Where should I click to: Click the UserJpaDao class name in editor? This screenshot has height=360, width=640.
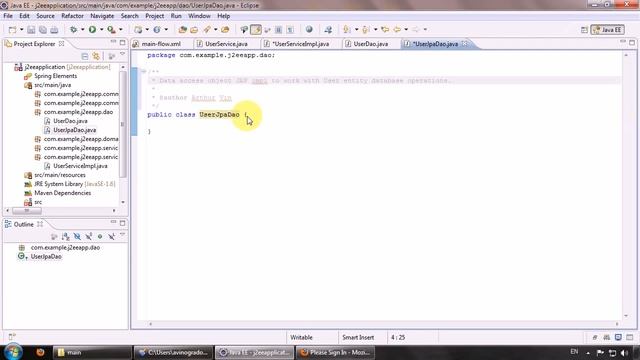(220, 114)
